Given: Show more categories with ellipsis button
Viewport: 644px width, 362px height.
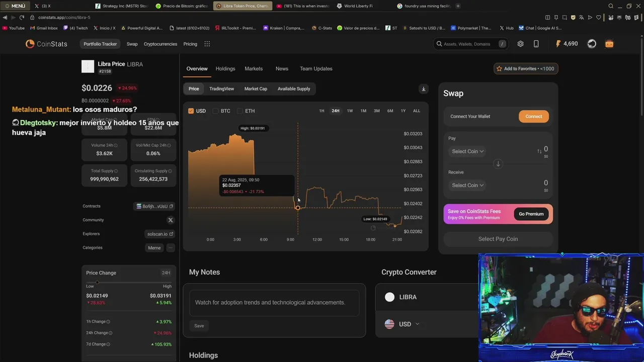Looking at the screenshot, I should tap(171, 248).
